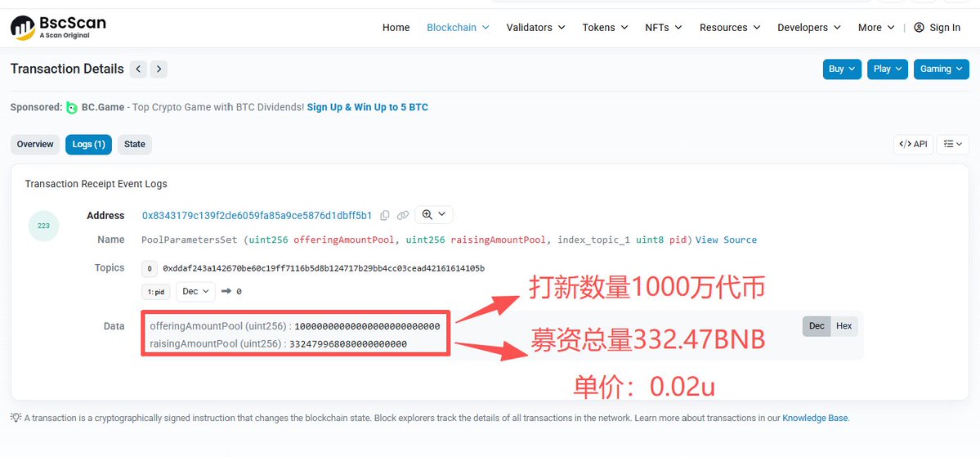Click the lightbulb tip icon

16,418
